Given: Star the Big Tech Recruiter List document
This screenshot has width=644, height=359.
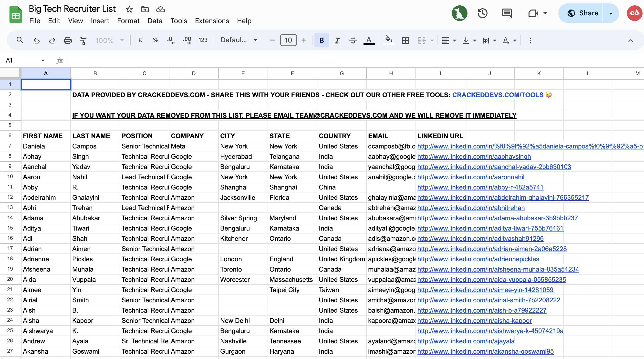Looking at the screenshot, I should coord(129,10).
